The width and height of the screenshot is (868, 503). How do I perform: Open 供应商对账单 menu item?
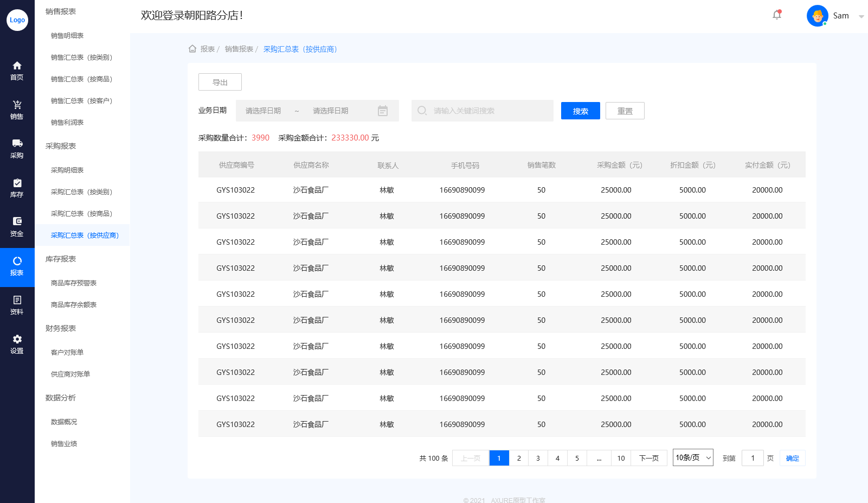pos(70,374)
